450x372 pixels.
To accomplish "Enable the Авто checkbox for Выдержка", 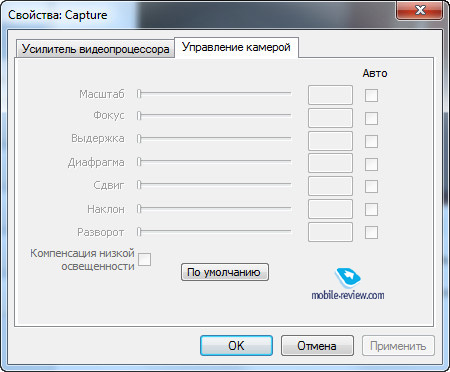I will tap(371, 141).
